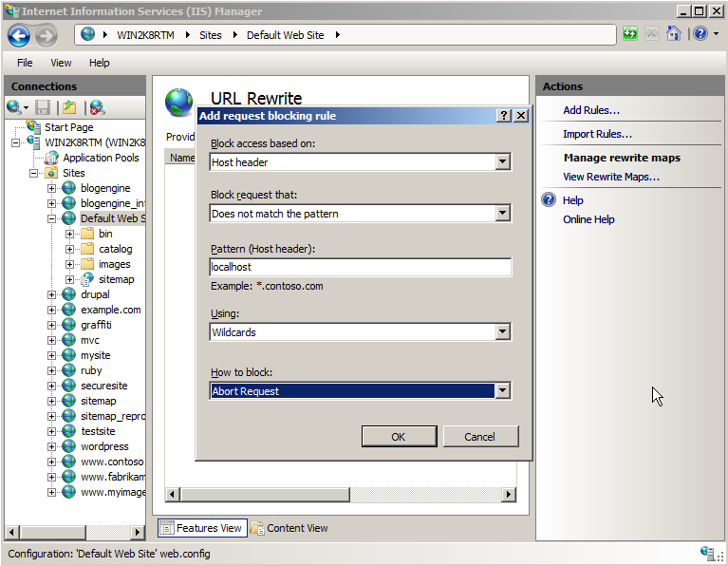This screenshot has height=566, width=728.
Task: Click the refresh page icon in address bar
Action: click(630, 34)
